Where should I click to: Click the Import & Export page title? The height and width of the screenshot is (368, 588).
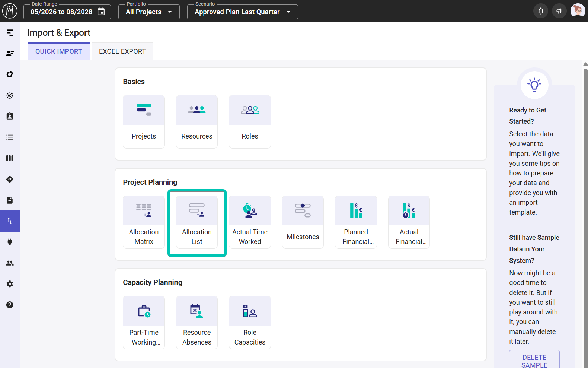[x=59, y=33]
